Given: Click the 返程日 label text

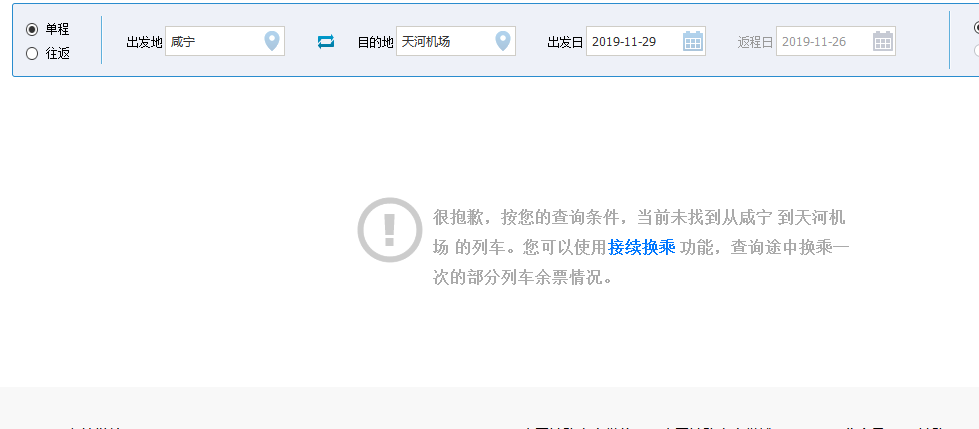Looking at the screenshot, I should (755, 42).
